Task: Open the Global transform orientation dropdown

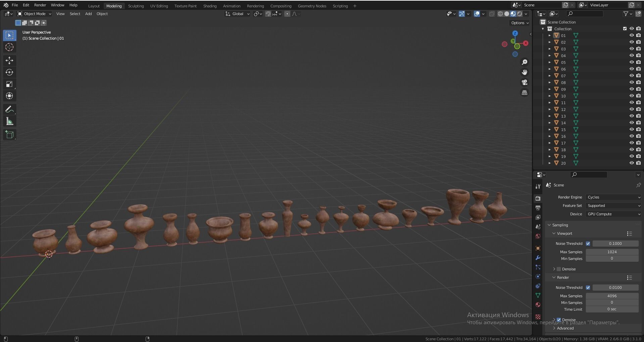Action: click(x=238, y=14)
